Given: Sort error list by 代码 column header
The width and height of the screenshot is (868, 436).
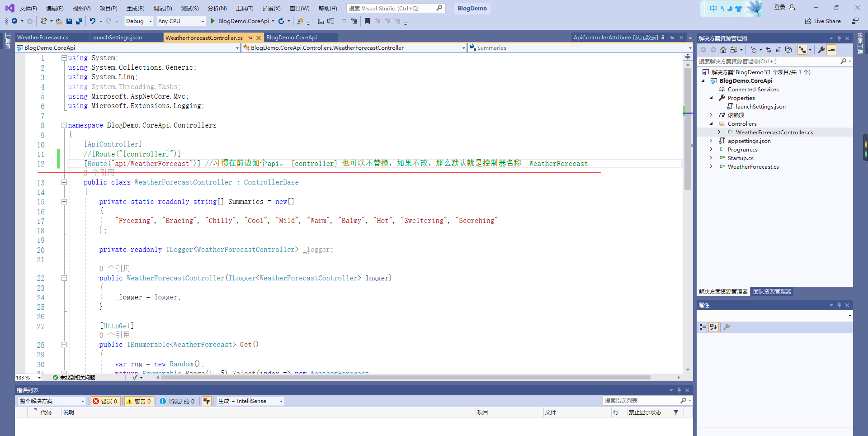Looking at the screenshot, I should point(46,412).
